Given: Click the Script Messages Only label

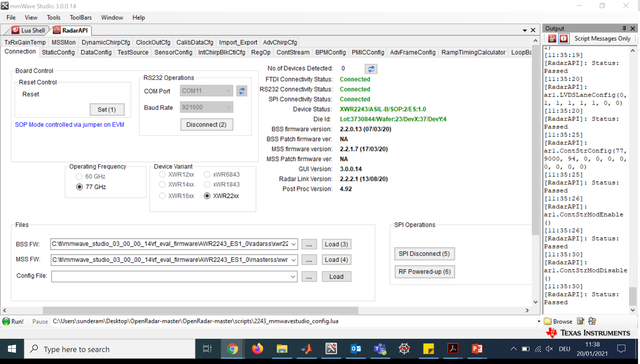Looking at the screenshot, I should (602, 39).
